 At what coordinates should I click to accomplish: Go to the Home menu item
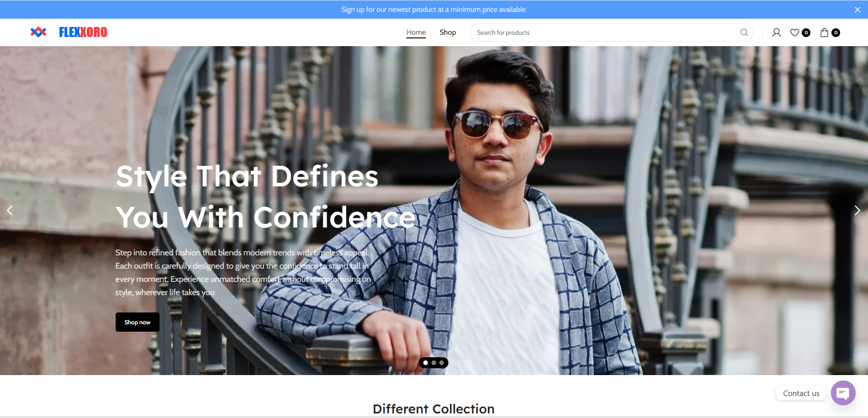(x=416, y=32)
